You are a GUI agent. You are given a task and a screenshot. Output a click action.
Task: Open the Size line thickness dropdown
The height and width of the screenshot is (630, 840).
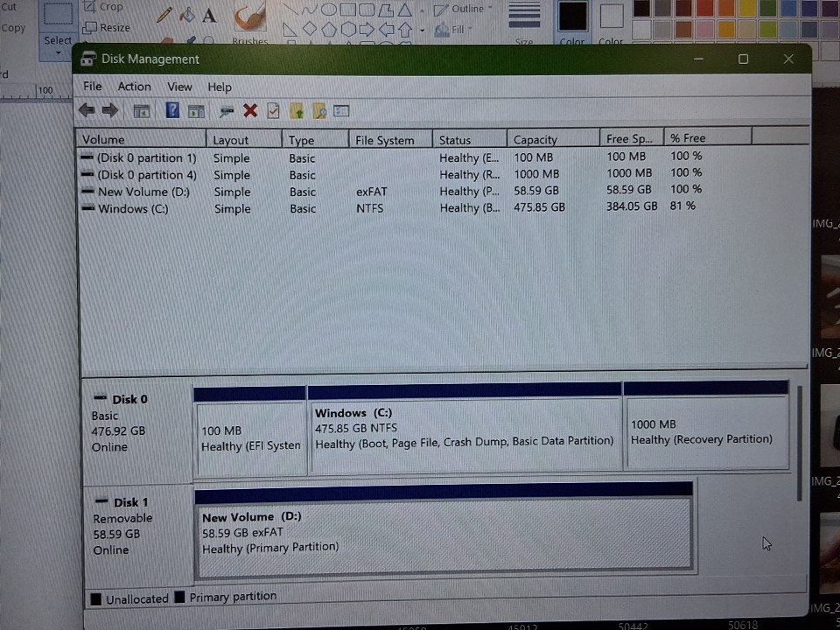click(x=524, y=23)
